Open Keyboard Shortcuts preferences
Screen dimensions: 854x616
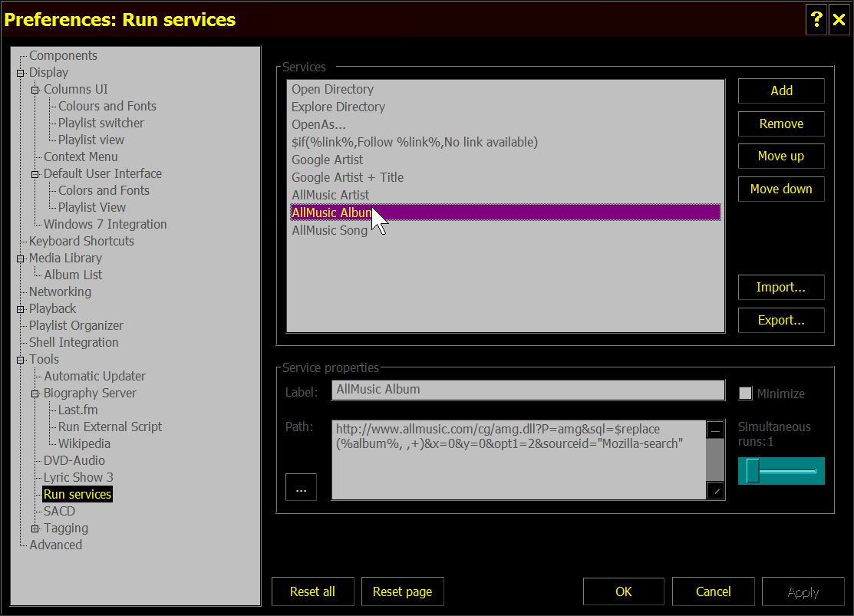[x=81, y=242]
